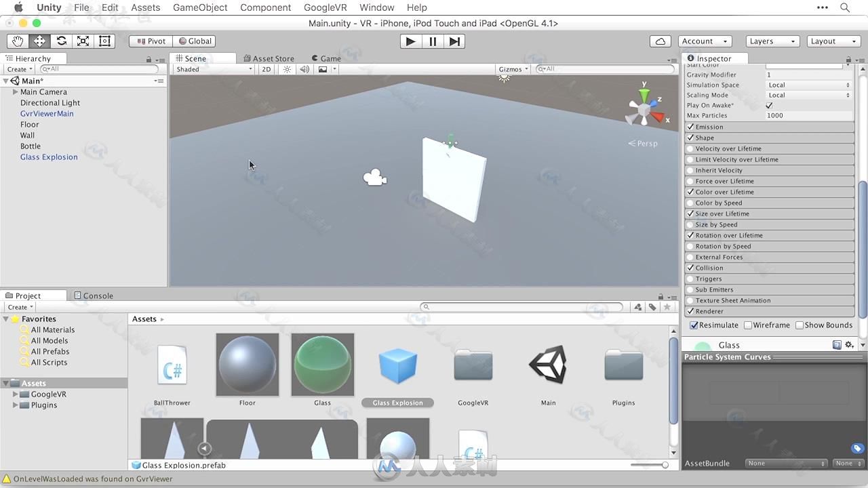
Task: Open Glass material settings gear
Action: tap(849, 345)
